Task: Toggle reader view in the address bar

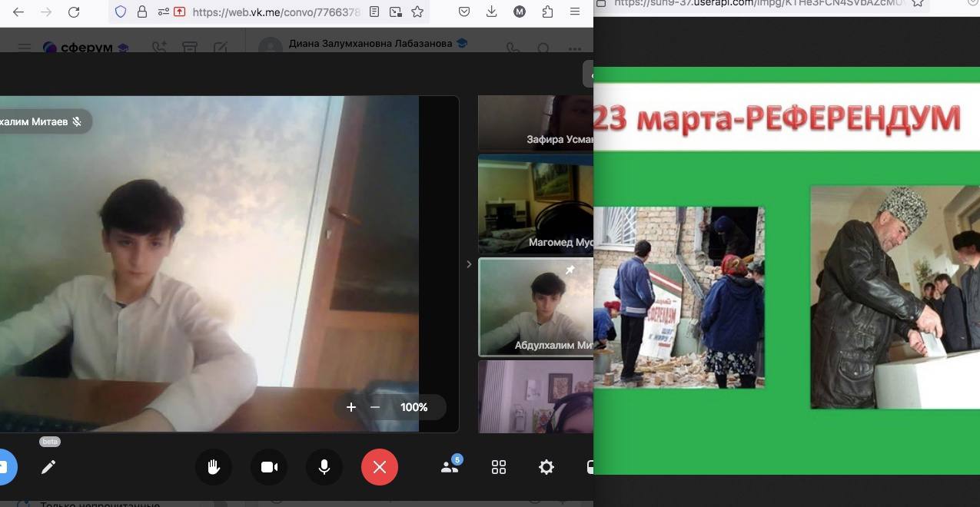Action: point(374,12)
